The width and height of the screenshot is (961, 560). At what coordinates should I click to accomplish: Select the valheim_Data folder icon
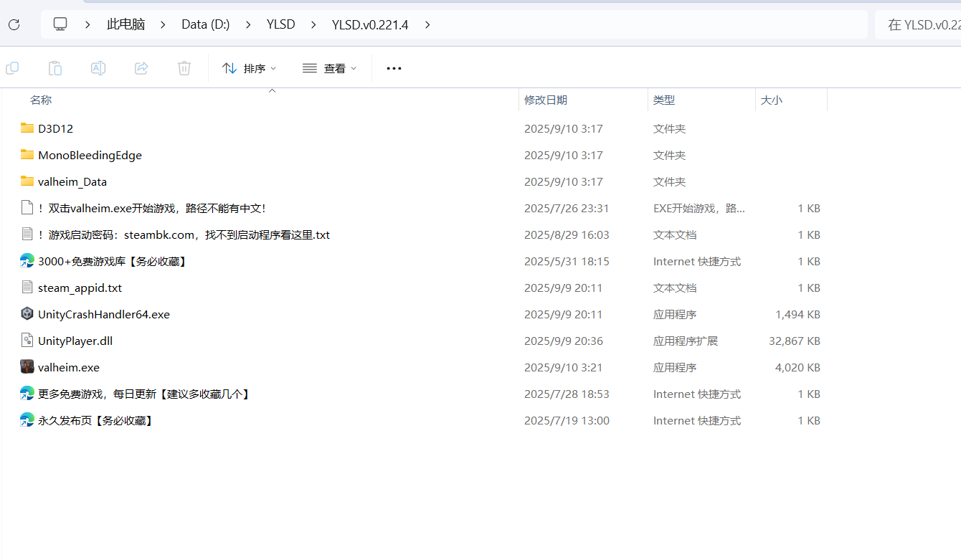[x=27, y=181]
